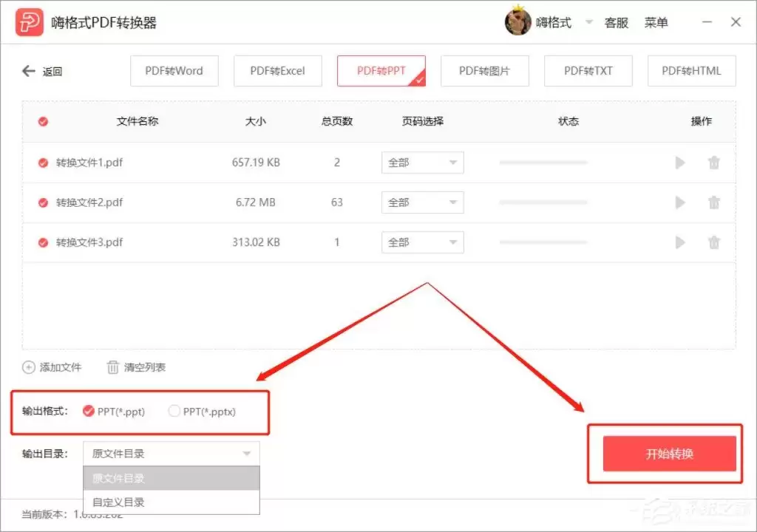Select the PPT(*.pptx) output format radio
The image size is (757, 532).
pyautogui.click(x=174, y=412)
